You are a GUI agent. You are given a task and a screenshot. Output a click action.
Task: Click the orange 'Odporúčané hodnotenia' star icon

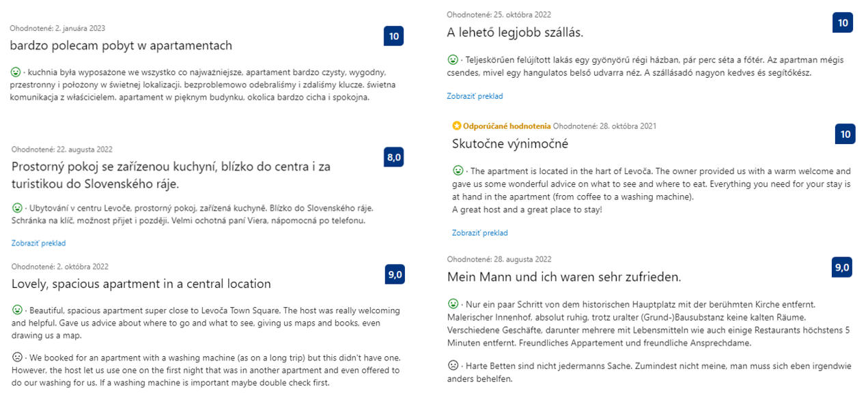(457, 126)
